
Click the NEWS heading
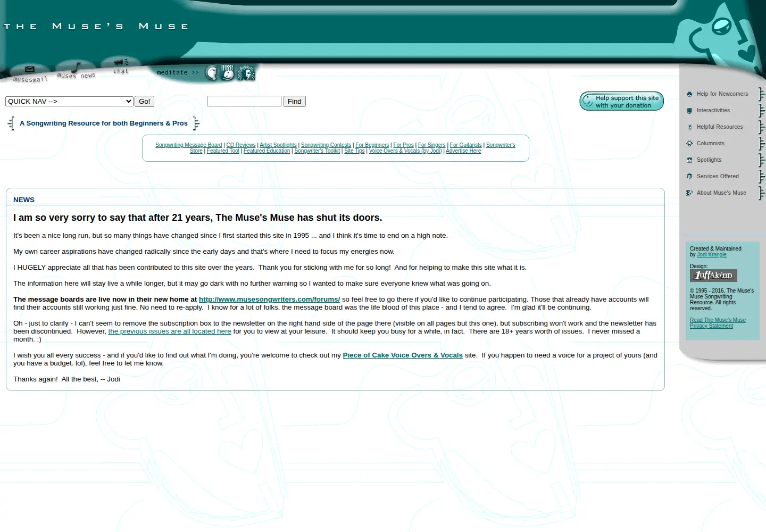(x=24, y=200)
